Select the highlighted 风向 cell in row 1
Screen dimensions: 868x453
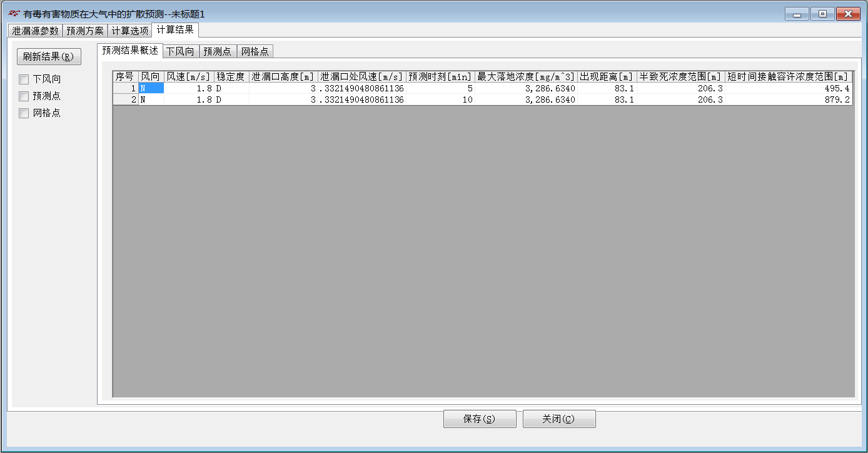pos(151,89)
